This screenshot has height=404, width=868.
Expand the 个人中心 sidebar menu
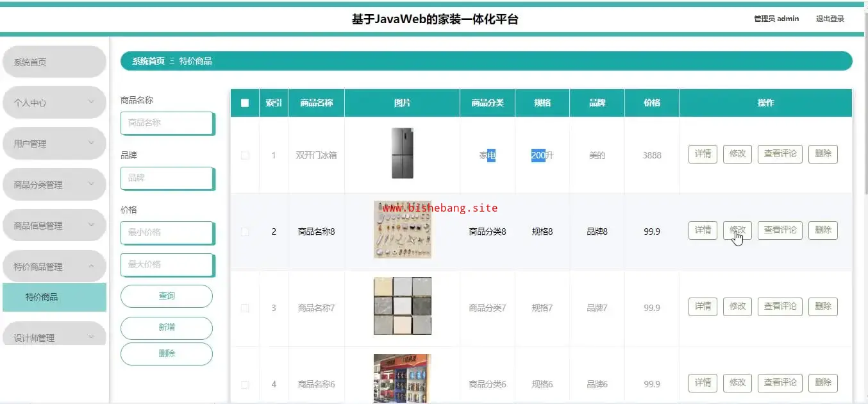[54, 103]
